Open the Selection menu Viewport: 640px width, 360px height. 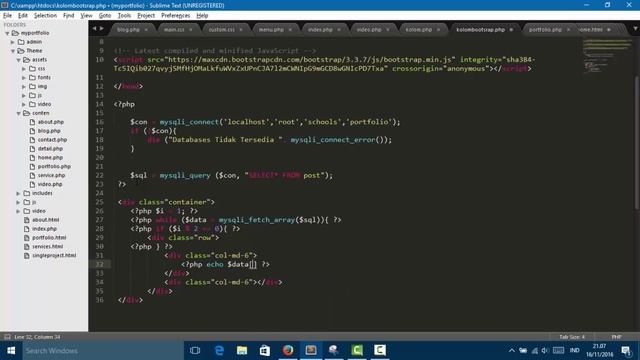tap(45, 16)
